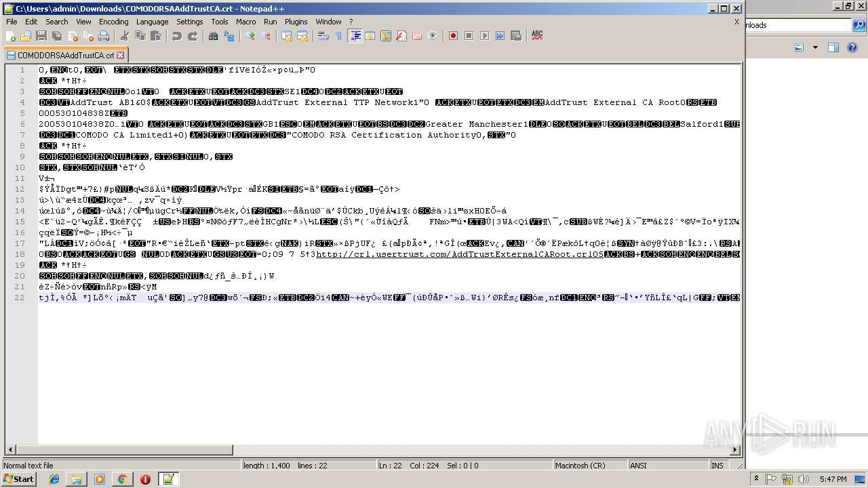Open Find with the binoculars icon
The width and height of the screenshot is (868, 488).
click(214, 36)
